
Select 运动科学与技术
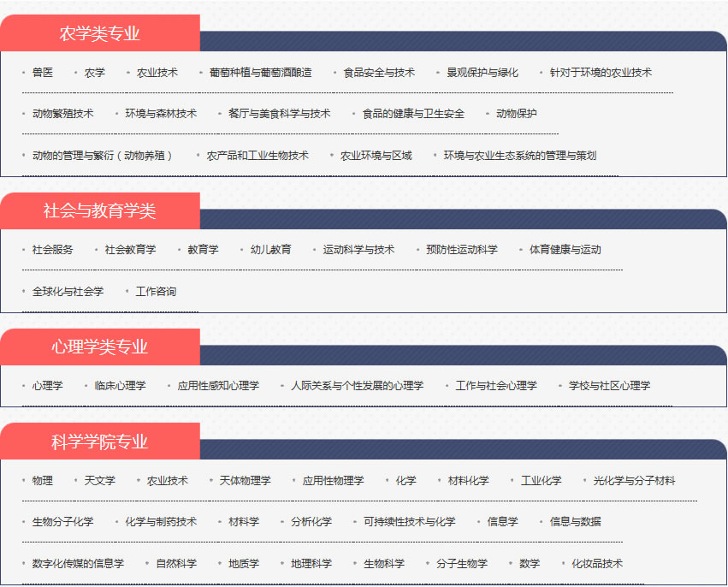click(x=358, y=250)
